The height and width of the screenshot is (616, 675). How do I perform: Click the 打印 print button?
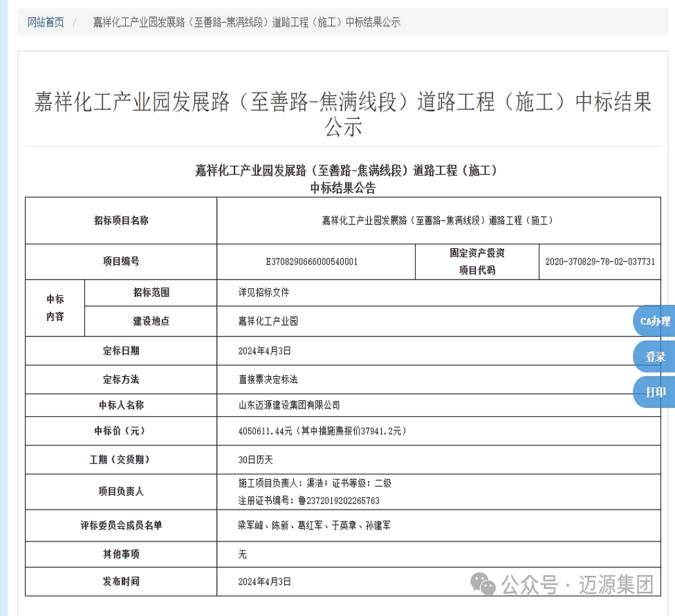654,392
